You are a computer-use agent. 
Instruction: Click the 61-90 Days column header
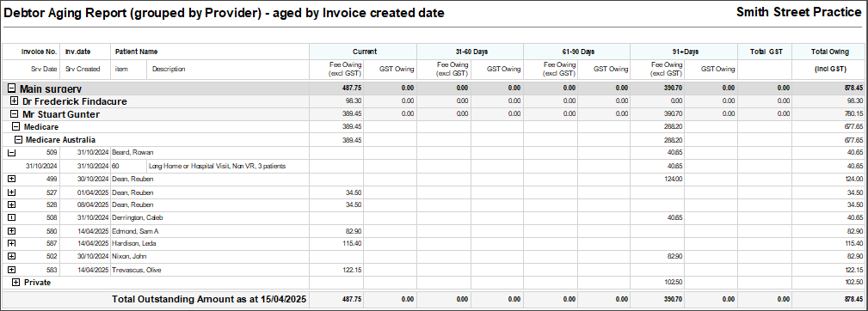(x=578, y=52)
